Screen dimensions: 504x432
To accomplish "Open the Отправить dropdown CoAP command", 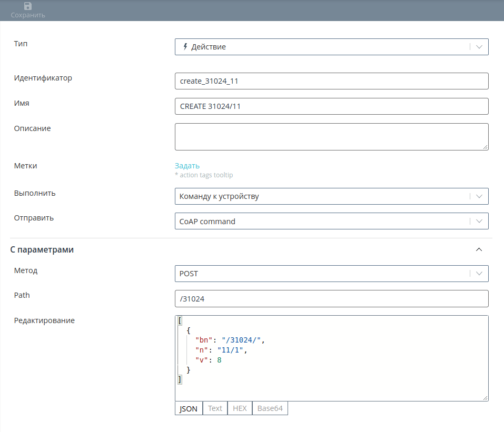I will click(331, 221).
